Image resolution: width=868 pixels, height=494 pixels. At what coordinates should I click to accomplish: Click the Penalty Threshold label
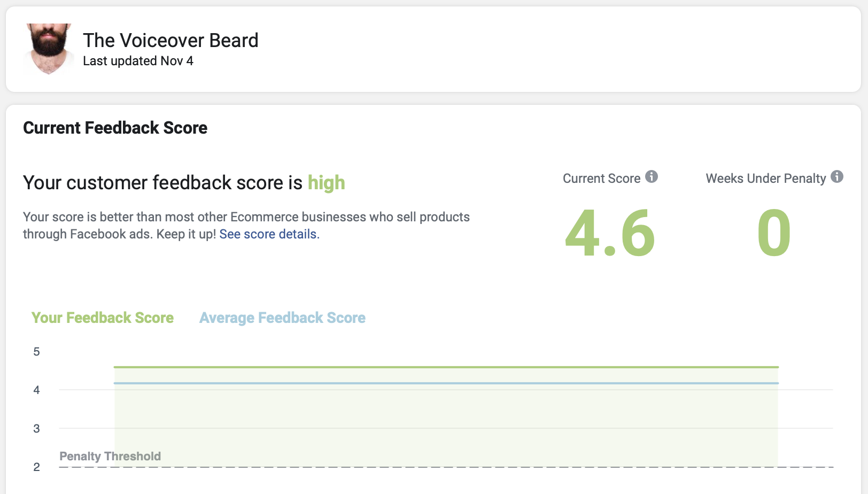tap(110, 456)
